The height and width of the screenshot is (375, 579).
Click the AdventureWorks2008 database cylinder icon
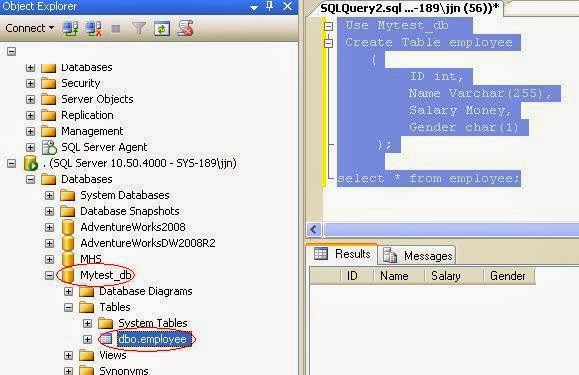(68, 227)
